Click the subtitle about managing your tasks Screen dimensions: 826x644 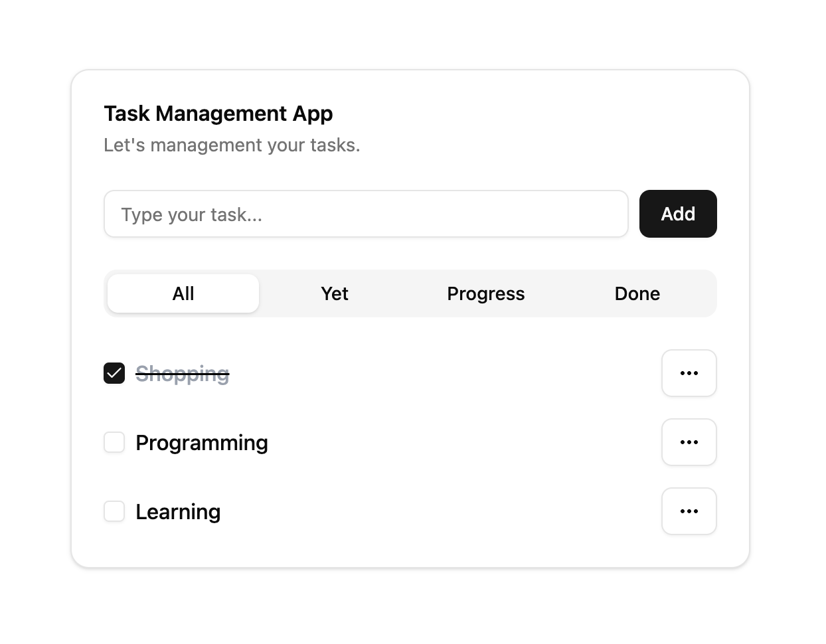point(232,145)
